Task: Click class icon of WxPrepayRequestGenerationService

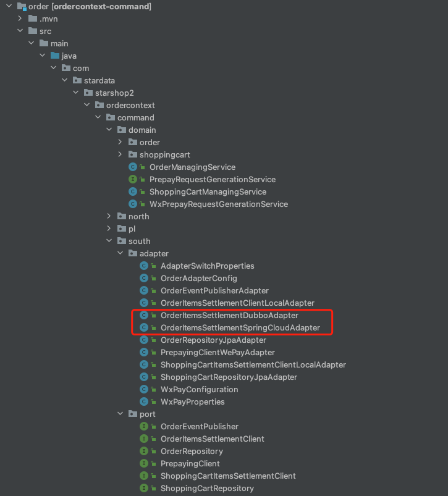Action: tap(133, 204)
